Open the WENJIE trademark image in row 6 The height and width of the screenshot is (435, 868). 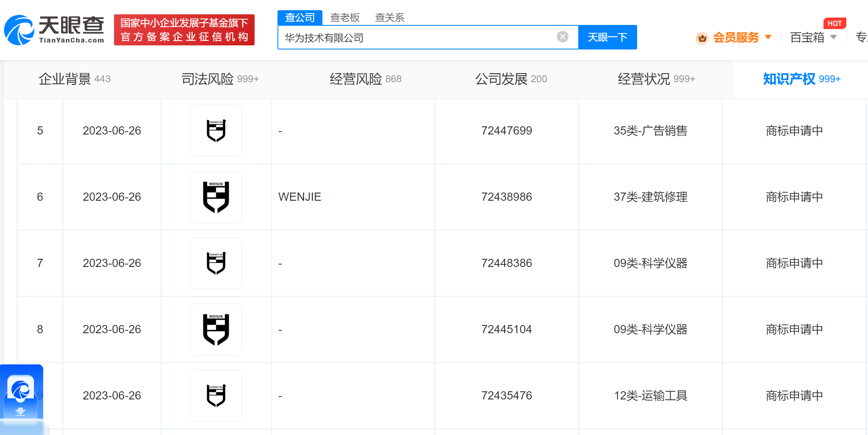216,197
